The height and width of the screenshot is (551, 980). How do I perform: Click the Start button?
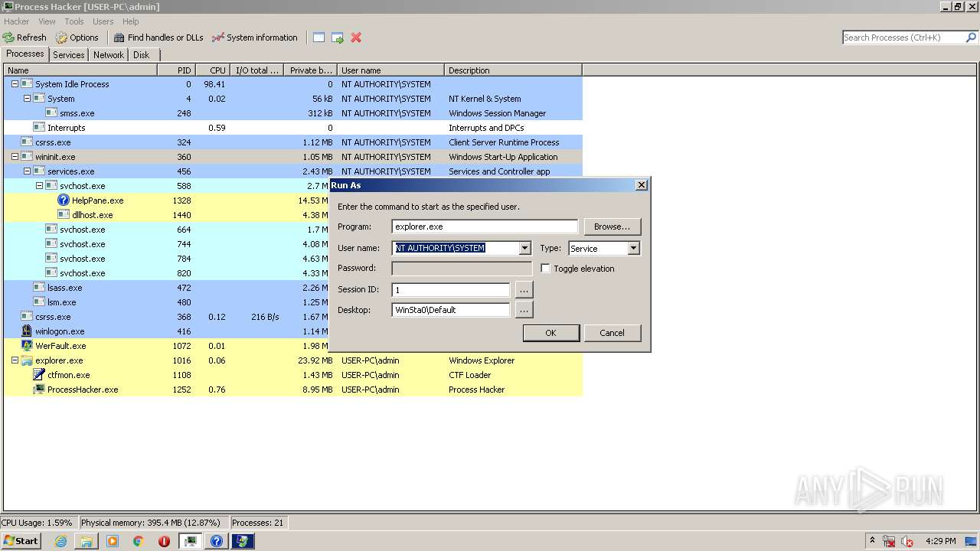point(21,541)
